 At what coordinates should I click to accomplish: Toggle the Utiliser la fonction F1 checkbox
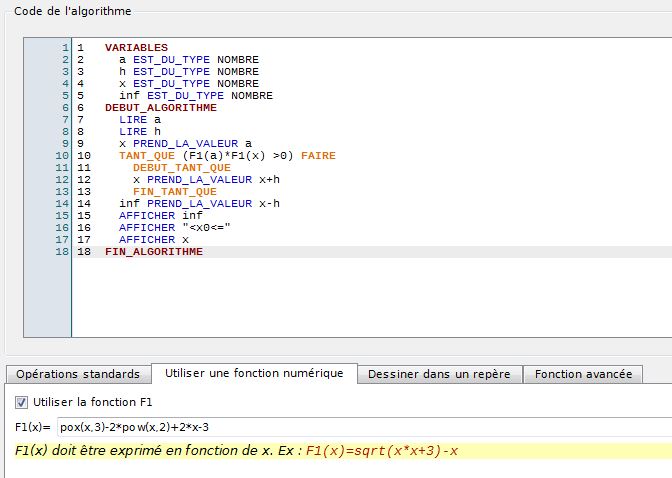(x=22, y=401)
